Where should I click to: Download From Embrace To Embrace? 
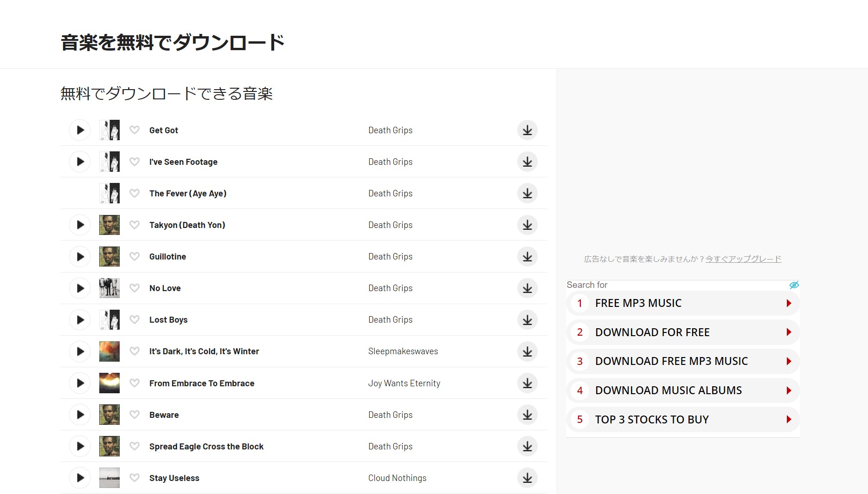click(x=527, y=383)
